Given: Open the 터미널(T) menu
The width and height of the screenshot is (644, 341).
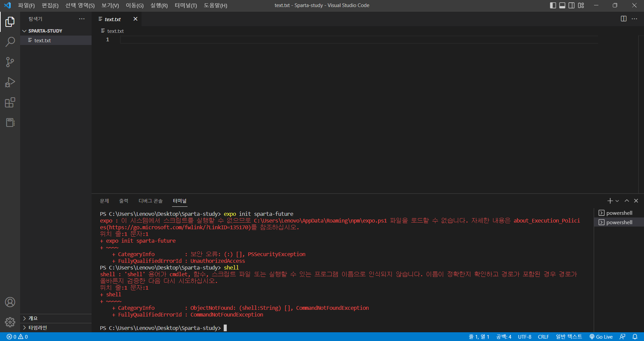Looking at the screenshot, I should 186,5.
